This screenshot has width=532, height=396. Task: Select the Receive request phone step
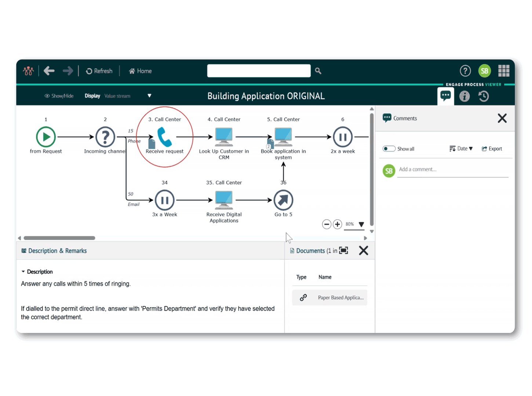(165, 137)
